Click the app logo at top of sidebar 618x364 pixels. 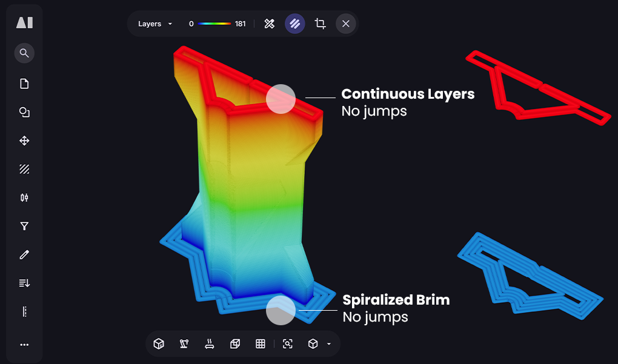24,22
